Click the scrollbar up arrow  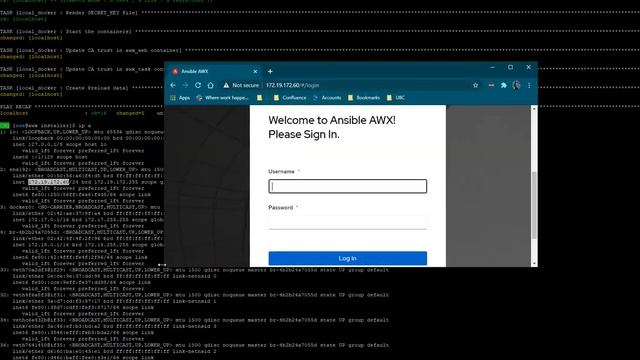click(x=534, y=109)
